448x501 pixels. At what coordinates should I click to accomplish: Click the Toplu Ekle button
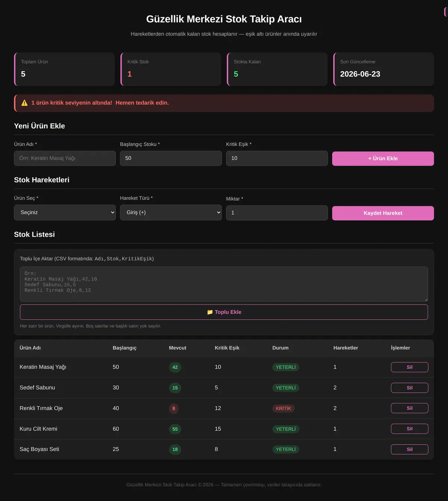[x=224, y=312]
